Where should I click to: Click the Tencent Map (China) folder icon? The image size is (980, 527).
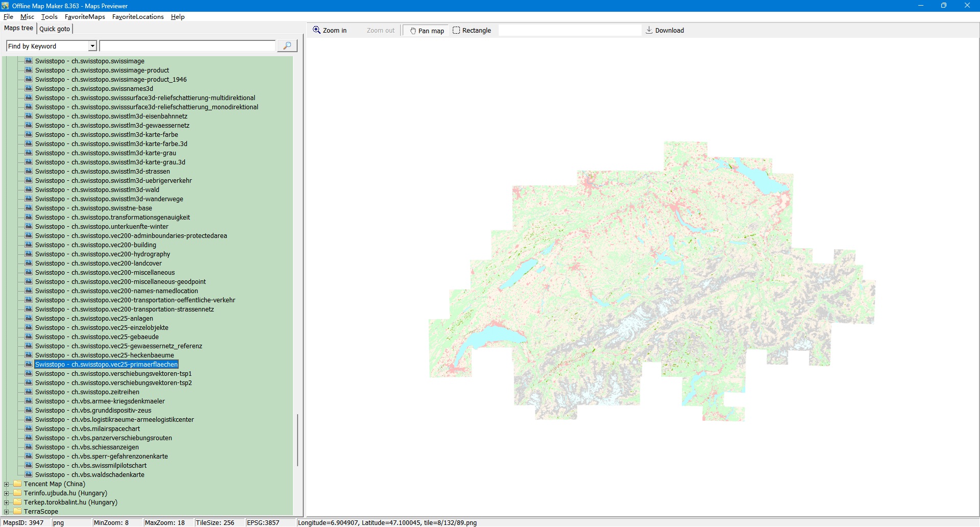(17, 484)
